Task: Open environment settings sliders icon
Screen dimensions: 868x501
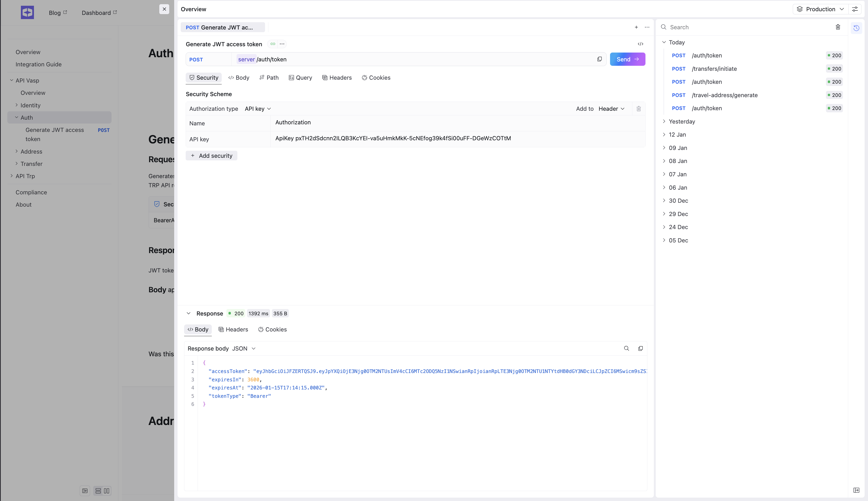Action: [855, 9]
